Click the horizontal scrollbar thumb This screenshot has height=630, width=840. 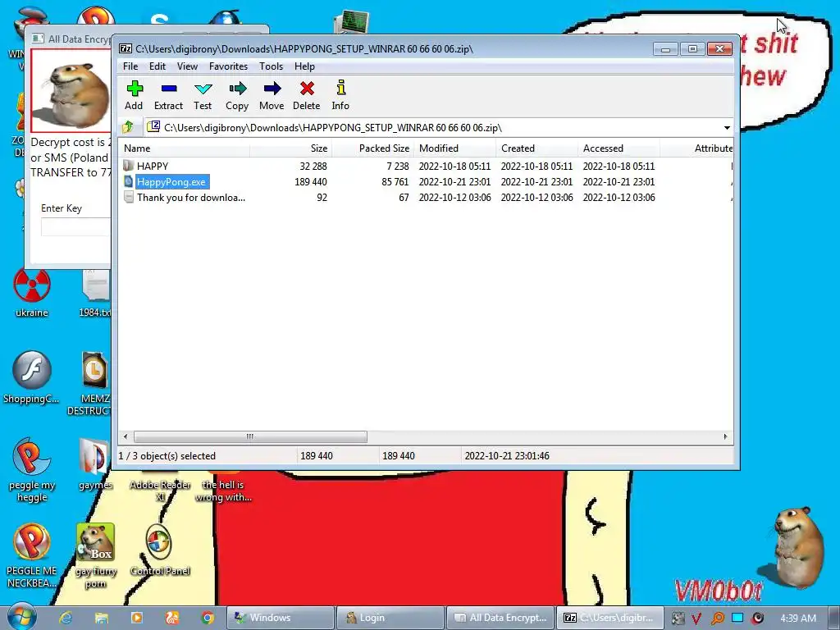[x=250, y=436]
